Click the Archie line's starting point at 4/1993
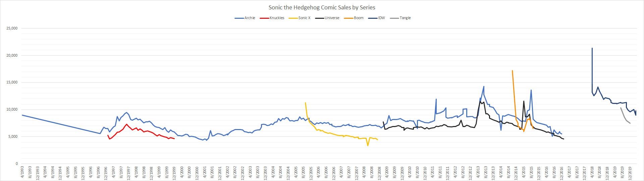644x181 pixels. (22, 115)
